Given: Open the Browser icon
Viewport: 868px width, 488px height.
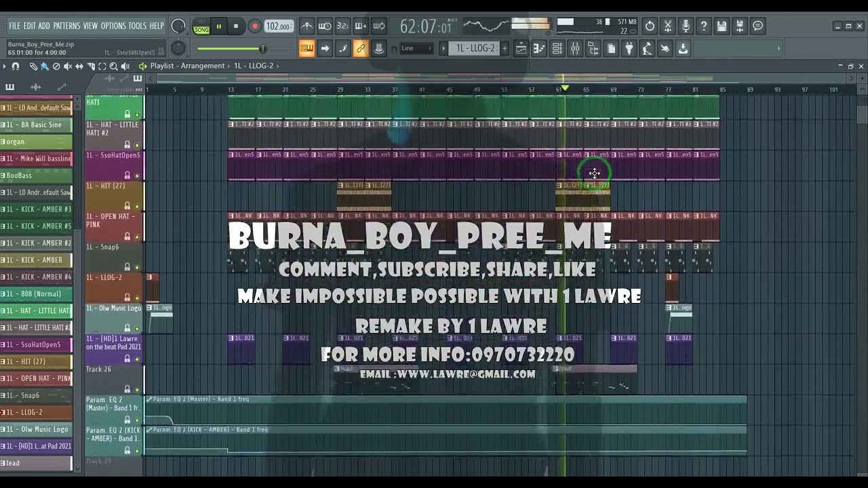Looking at the screenshot, I should coord(593,48).
